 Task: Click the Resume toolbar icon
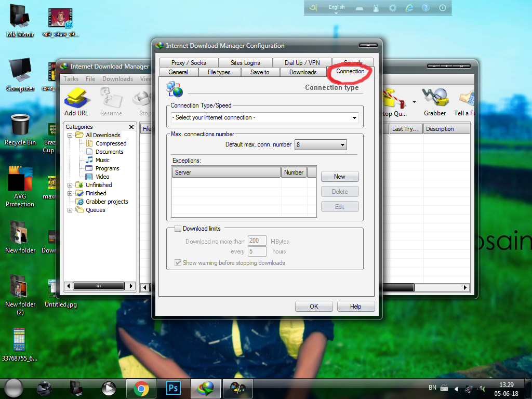point(111,98)
